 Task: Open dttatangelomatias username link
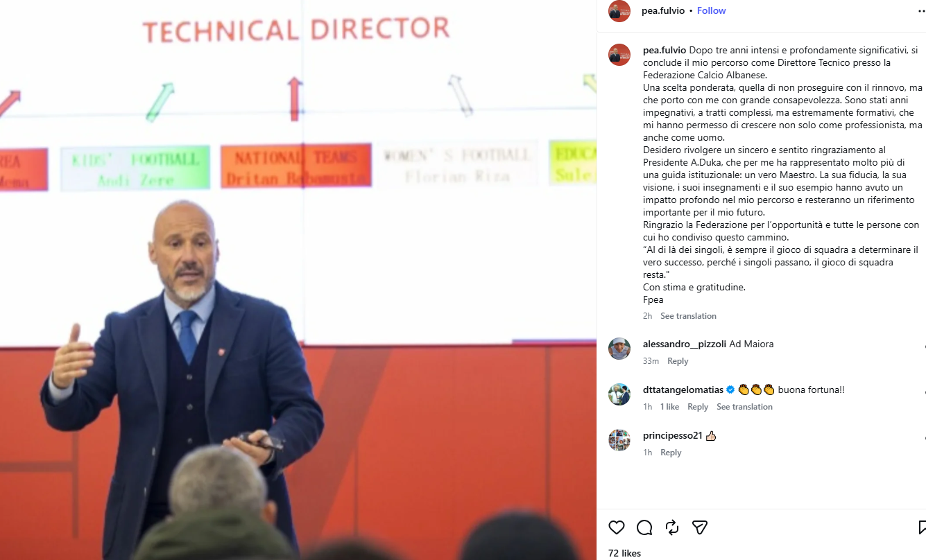pyautogui.click(x=683, y=390)
